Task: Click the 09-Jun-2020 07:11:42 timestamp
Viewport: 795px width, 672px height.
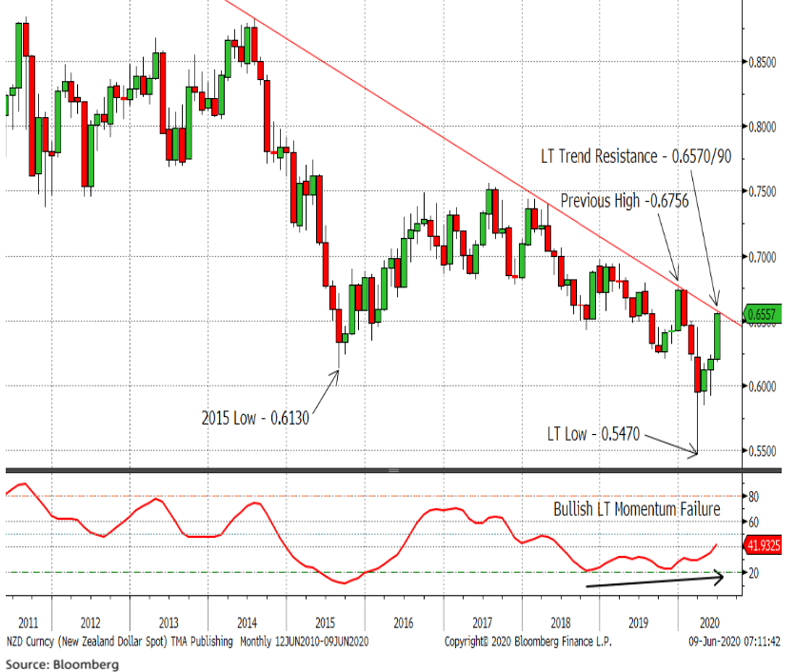Action: coord(735,642)
